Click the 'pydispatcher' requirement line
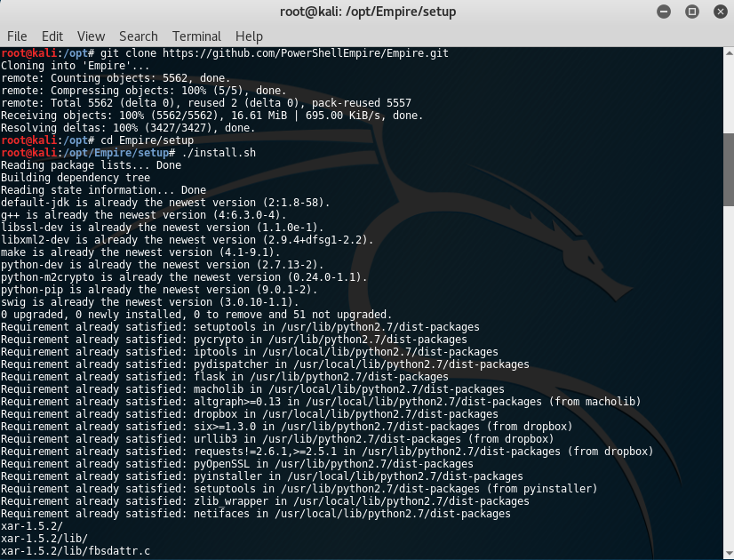 coord(265,364)
